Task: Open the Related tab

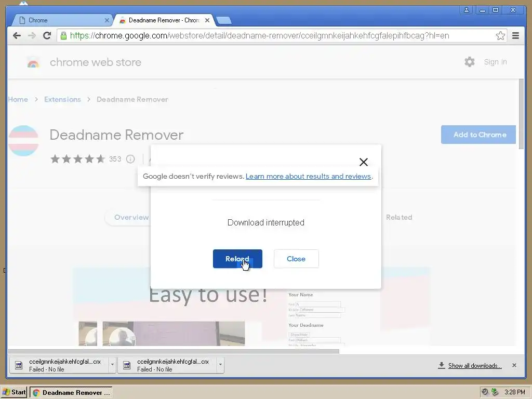Action: point(399,218)
